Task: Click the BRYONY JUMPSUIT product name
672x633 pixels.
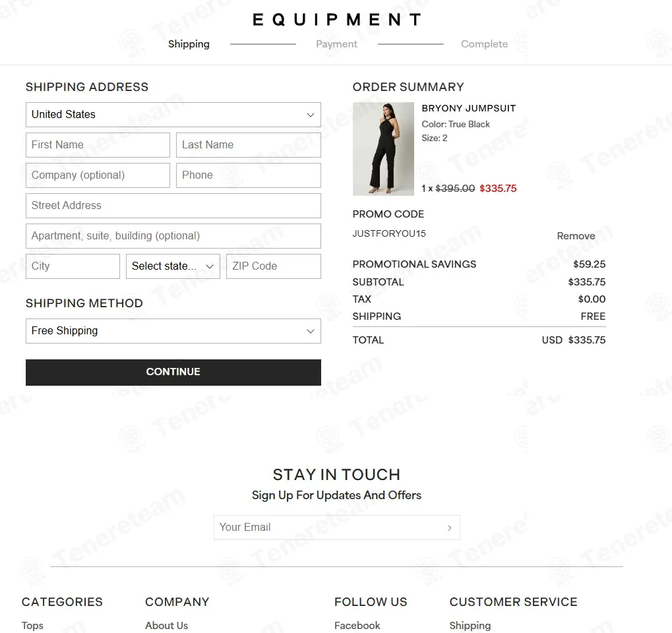Action: pos(468,108)
